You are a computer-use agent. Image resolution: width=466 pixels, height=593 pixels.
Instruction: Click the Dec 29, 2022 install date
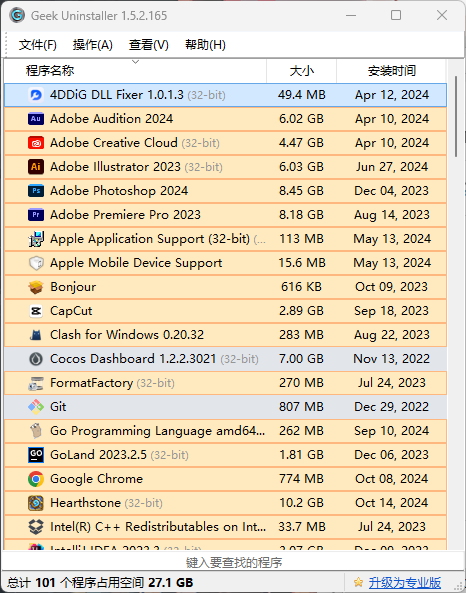point(392,407)
